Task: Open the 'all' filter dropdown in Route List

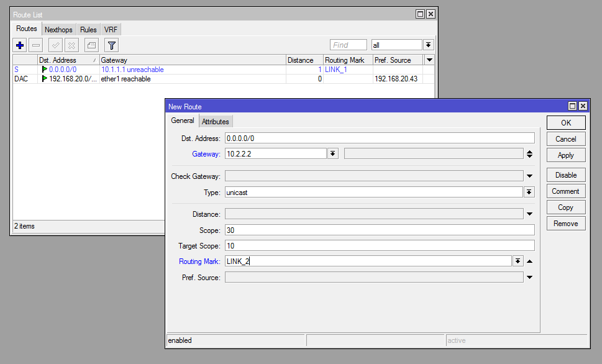Action: click(x=428, y=45)
